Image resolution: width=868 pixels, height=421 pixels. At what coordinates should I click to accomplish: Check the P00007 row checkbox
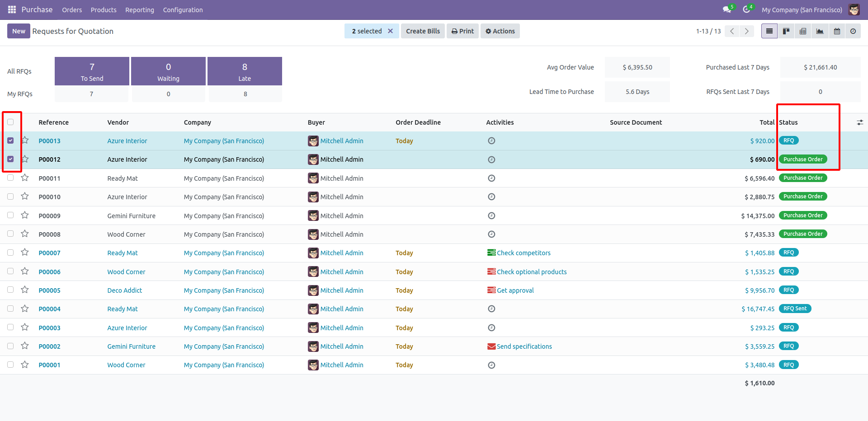(10, 253)
